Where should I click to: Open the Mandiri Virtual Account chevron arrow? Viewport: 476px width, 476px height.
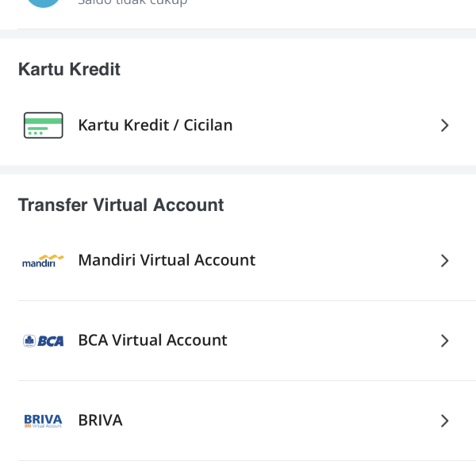click(444, 260)
